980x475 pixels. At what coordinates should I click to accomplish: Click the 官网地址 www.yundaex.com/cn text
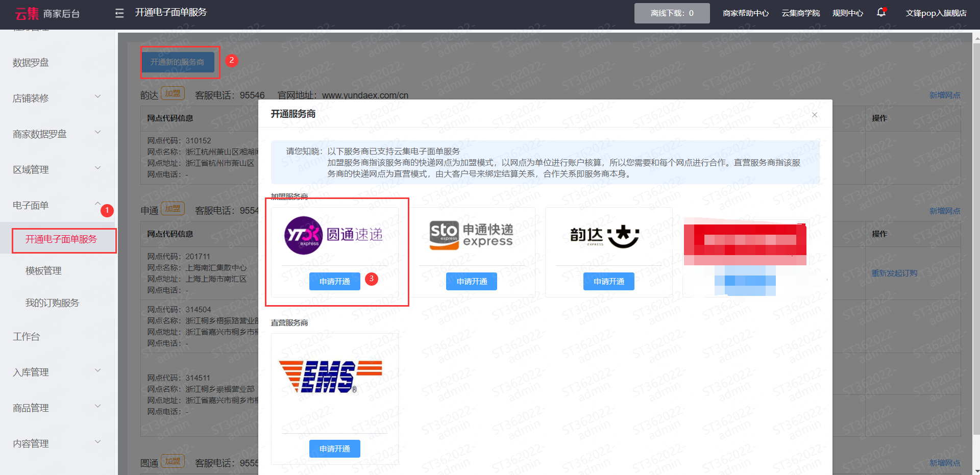(343, 95)
